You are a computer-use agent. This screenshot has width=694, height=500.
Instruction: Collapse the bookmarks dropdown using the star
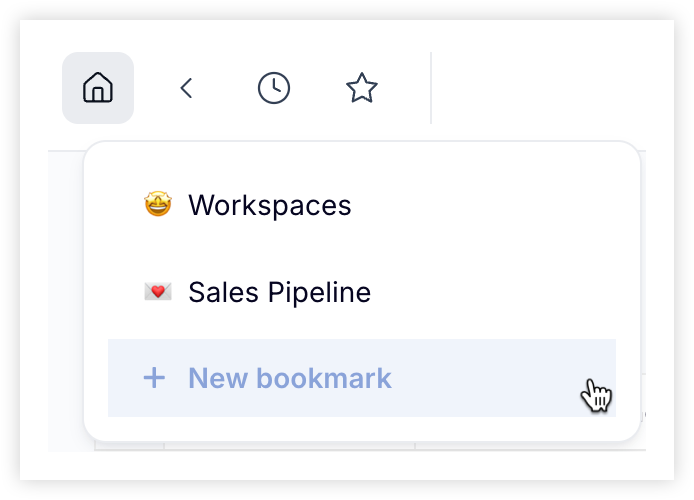tap(362, 88)
